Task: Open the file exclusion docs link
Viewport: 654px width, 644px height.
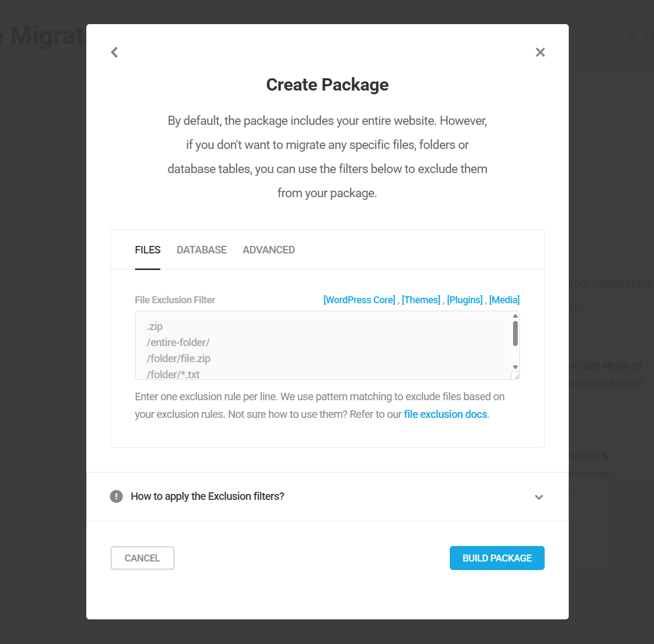Action: (x=445, y=414)
